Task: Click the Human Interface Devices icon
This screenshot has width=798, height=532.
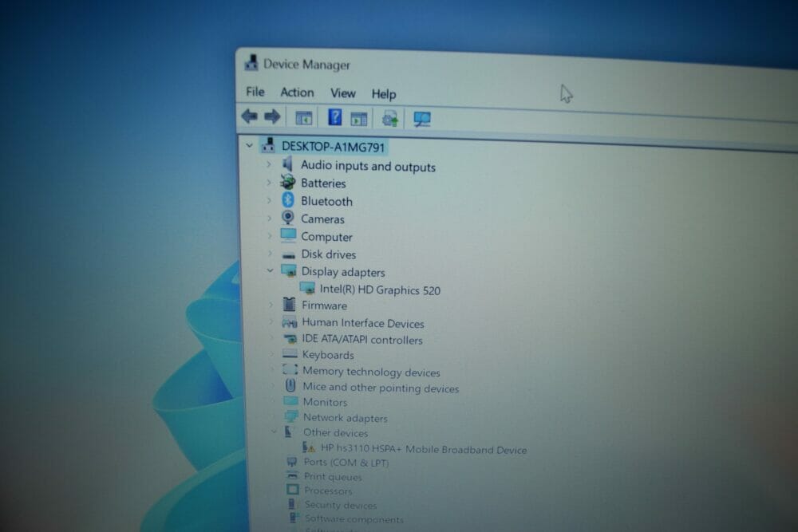Action: pyautogui.click(x=290, y=322)
